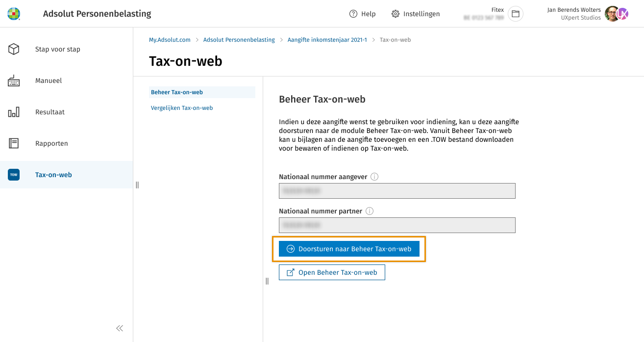644x342 pixels.
Task: Go to Aangifte inkomstenjaar 2021-1 breadcrumb
Action: coord(327,40)
